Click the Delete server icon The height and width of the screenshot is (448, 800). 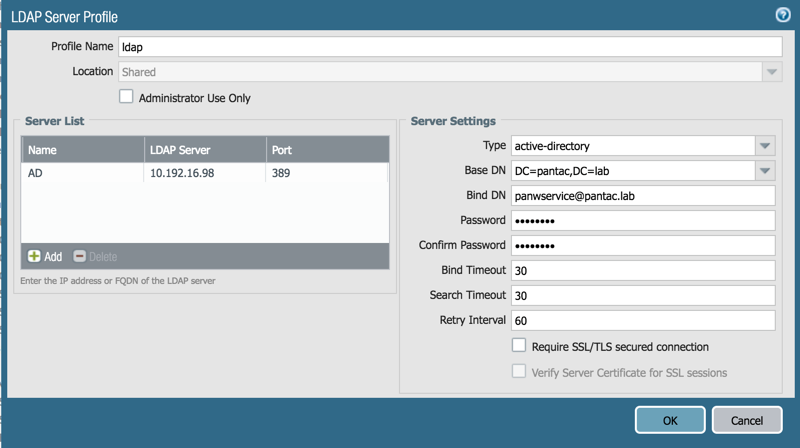[80, 256]
